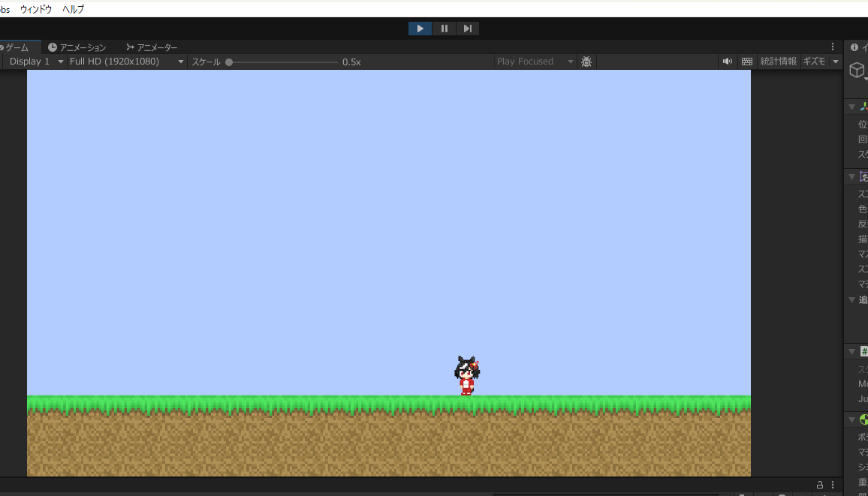Open the Display 1 dropdown
This screenshot has width=868, height=496.
click(35, 62)
